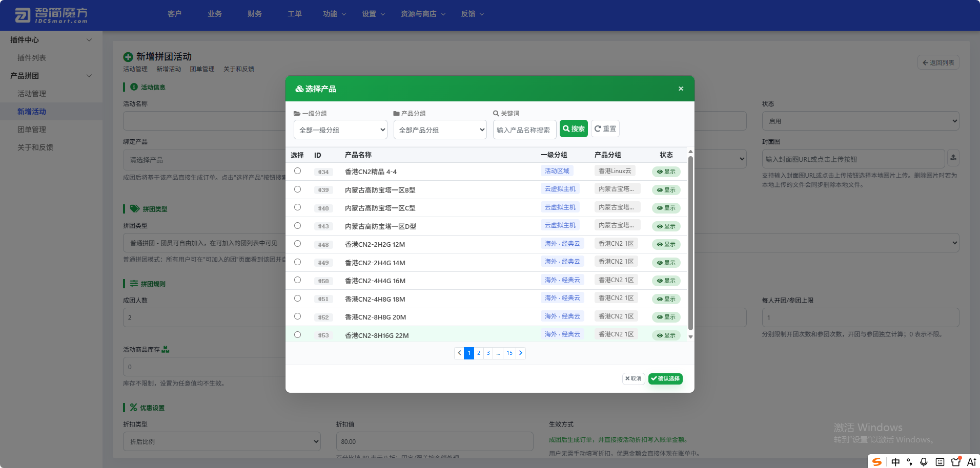Expand the 功能 top menu
980x468 pixels.
(x=335, y=14)
